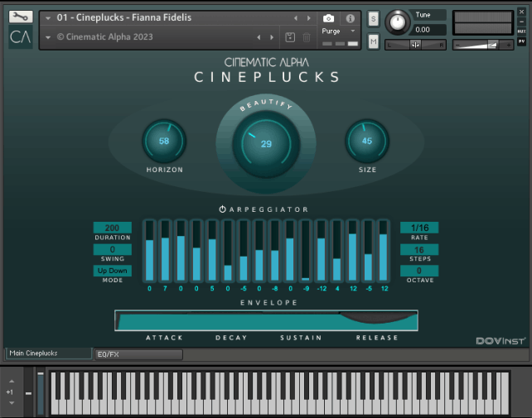The height and width of the screenshot is (418, 532).
Task: Click the Attack section of the envelope
Action: [152, 320]
